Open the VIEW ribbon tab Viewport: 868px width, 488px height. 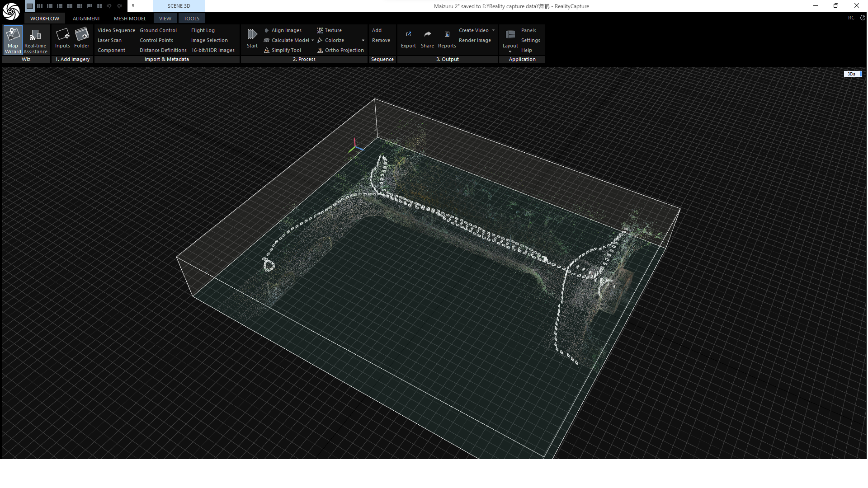coord(165,19)
